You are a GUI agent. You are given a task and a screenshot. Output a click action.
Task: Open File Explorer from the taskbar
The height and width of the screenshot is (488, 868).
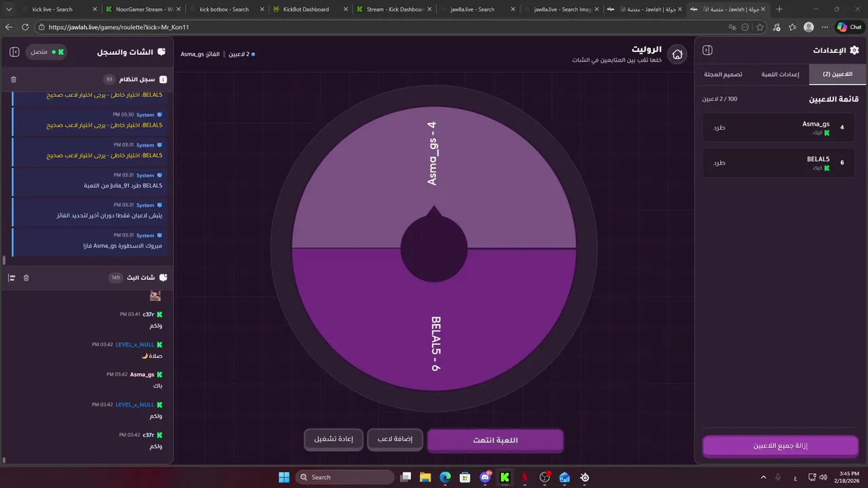tap(425, 477)
